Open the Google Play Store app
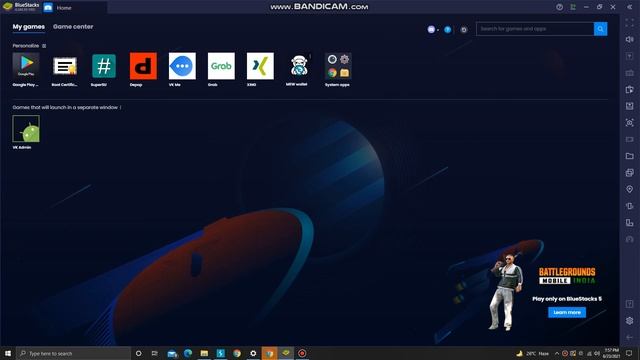 coord(26,66)
